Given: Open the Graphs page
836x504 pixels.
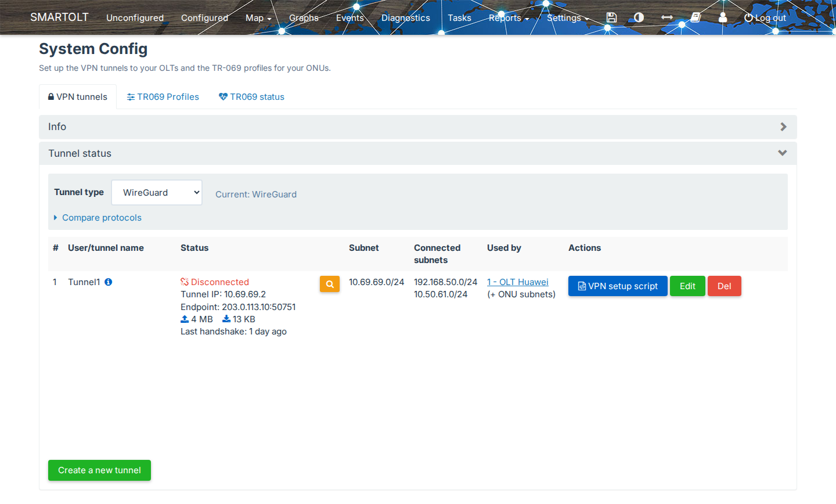Looking at the screenshot, I should pyautogui.click(x=304, y=18).
